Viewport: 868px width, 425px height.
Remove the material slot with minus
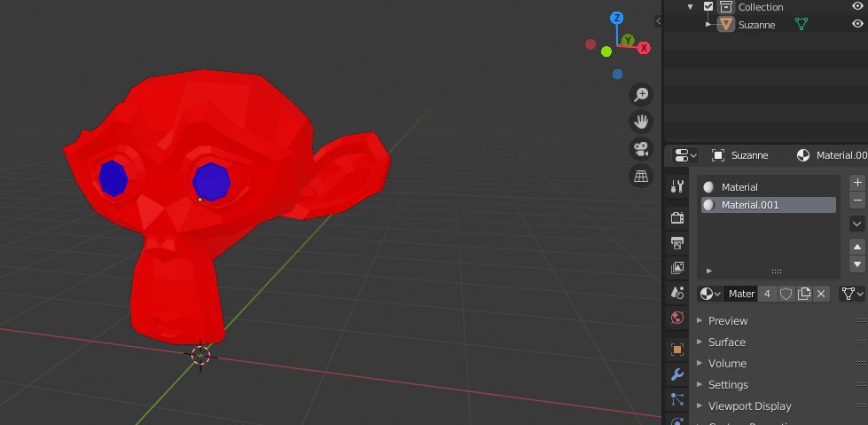(x=857, y=200)
